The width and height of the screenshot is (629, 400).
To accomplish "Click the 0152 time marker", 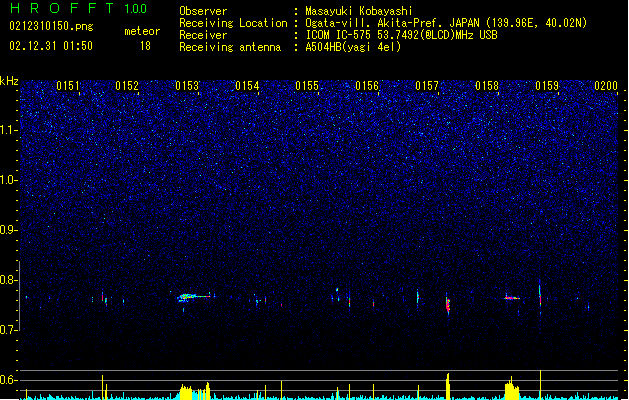I will pyautogui.click(x=127, y=86).
